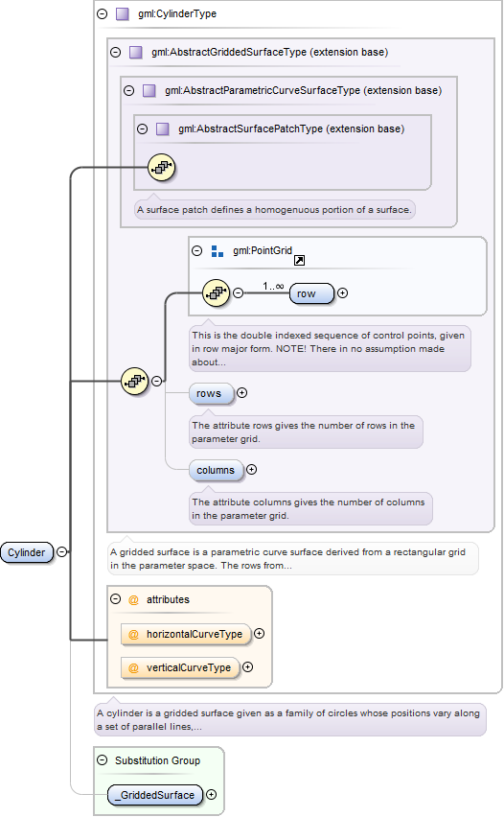Collapse the Substitution Group panel
This screenshot has height=817, width=504.
(x=103, y=760)
